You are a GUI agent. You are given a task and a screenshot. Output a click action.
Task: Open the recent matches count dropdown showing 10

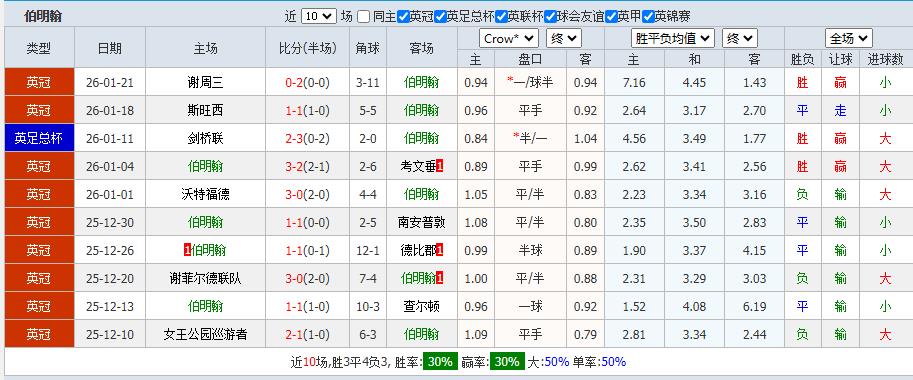[319, 16]
